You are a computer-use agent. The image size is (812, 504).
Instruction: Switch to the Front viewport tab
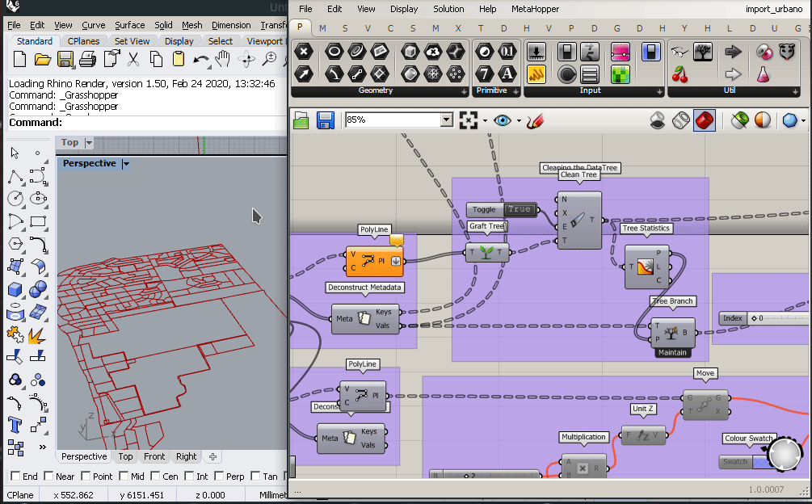(154, 456)
